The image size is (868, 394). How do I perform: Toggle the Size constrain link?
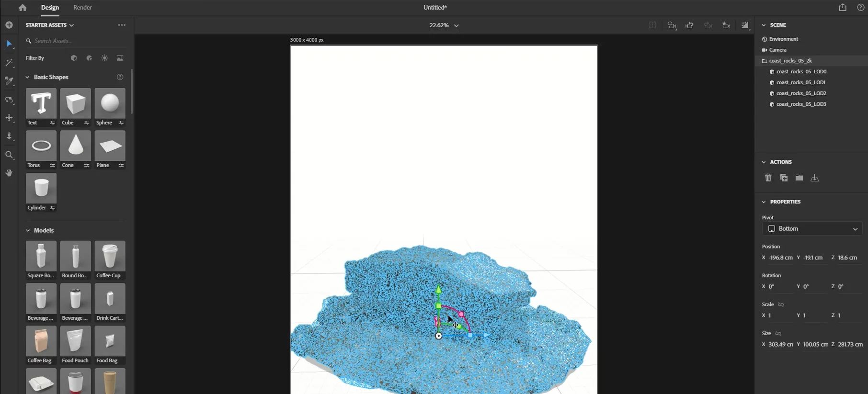click(778, 333)
